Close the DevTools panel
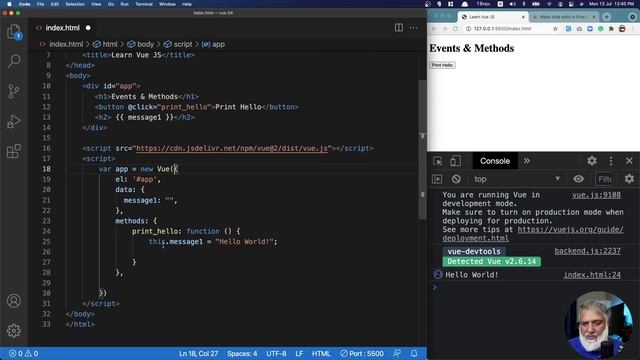Viewport: 640px width, 360px height. pyautogui.click(x=629, y=161)
